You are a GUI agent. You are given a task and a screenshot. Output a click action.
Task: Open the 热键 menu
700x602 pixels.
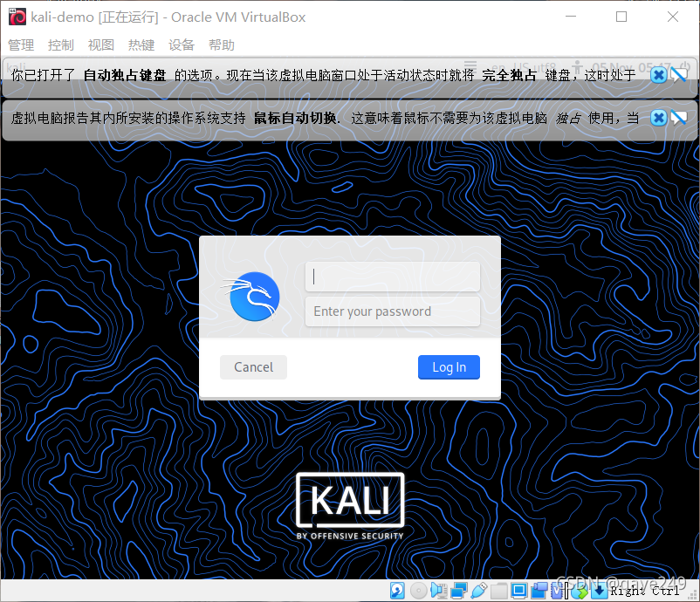tap(141, 45)
